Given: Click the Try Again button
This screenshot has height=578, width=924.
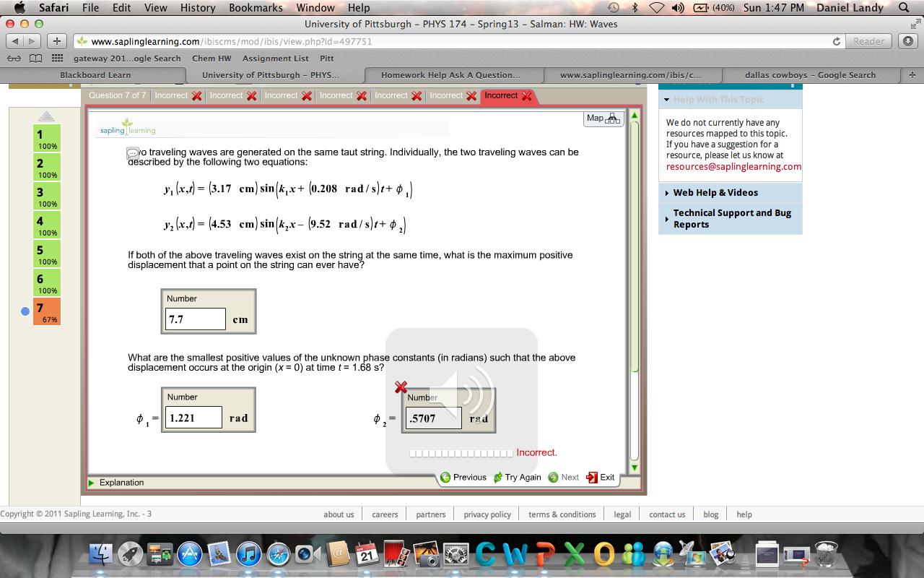Looking at the screenshot, I should pyautogui.click(x=517, y=477).
